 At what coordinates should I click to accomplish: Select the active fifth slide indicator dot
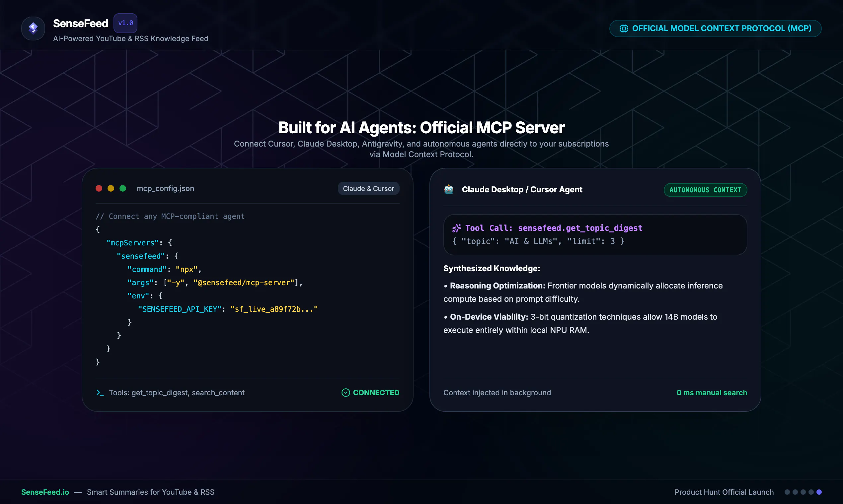coord(819,492)
